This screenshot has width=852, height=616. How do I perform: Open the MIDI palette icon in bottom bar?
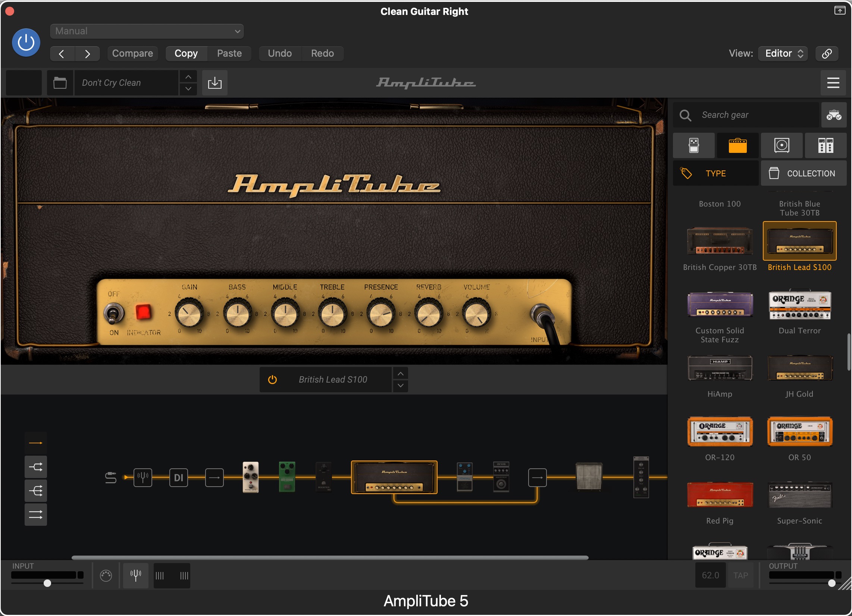106,575
